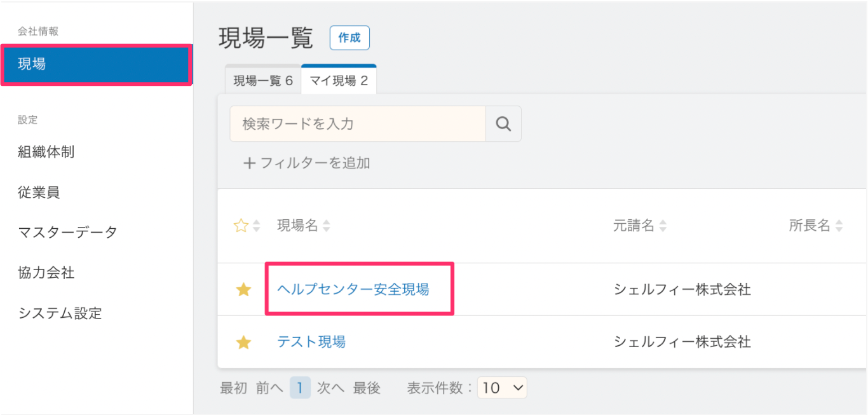Viewport: 868px width, 417px height.
Task: Open the 表示件数 dropdown
Action: coord(501,388)
